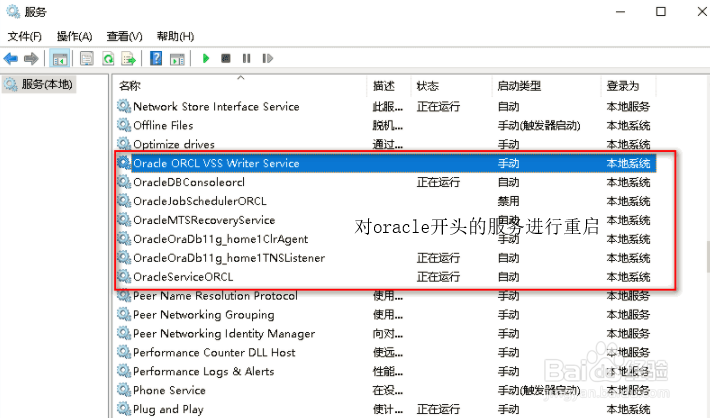Open the 操作(A) menu

74,36
